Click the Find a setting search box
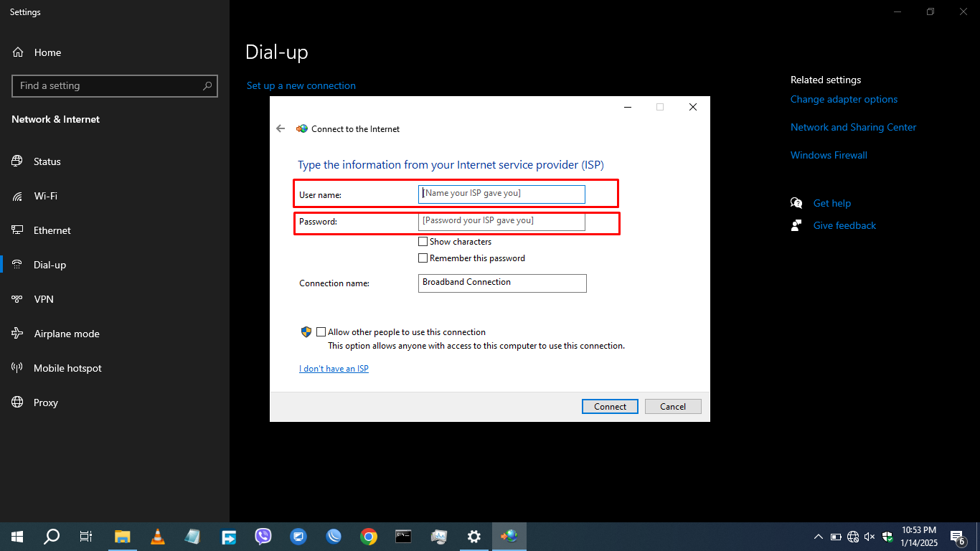 (x=115, y=85)
